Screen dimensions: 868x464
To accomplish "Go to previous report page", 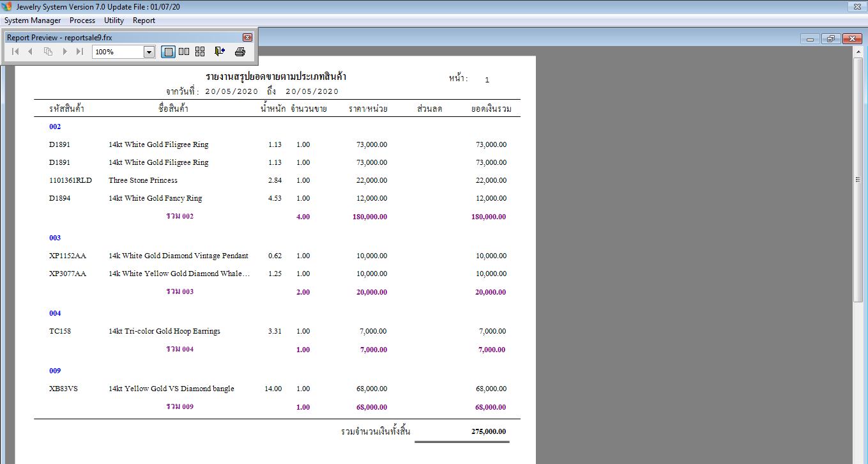I will 30,52.
